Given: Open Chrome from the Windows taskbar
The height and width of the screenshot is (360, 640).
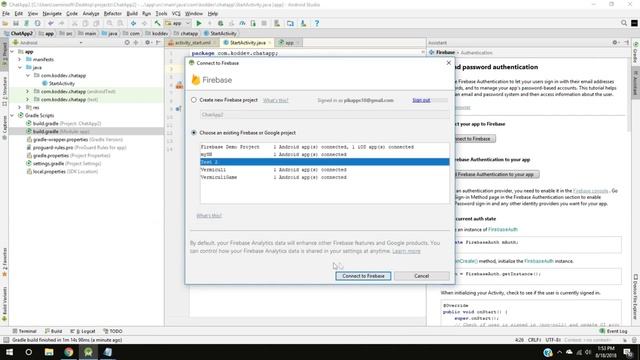Looking at the screenshot, I should coord(69,352).
